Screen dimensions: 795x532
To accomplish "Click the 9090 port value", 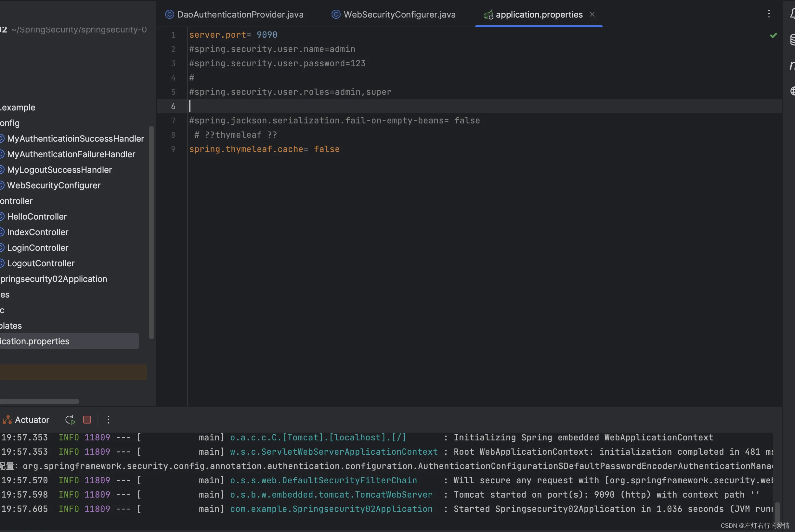I will [x=267, y=35].
